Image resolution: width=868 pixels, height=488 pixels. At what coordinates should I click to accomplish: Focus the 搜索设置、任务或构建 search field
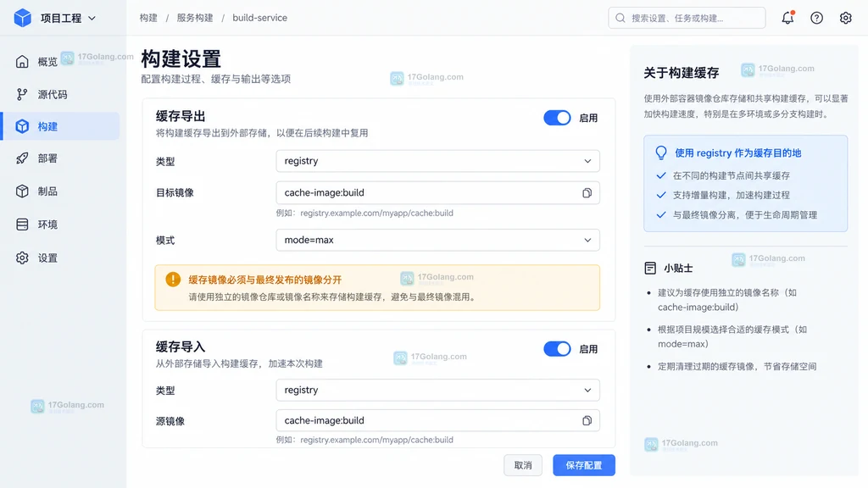click(687, 19)
